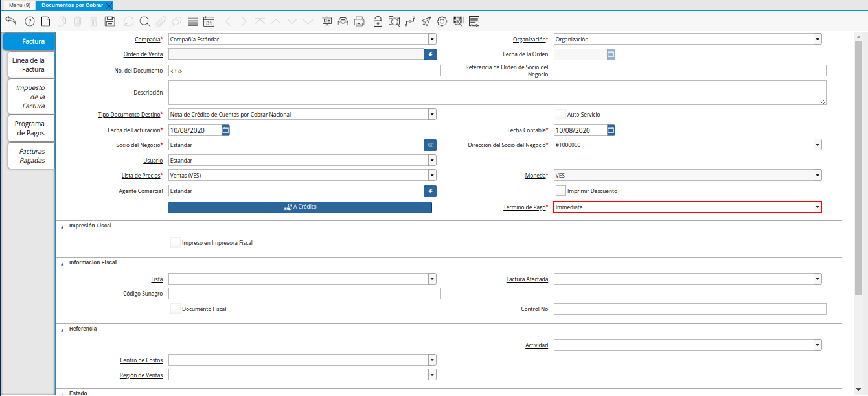Switch to the Línea de la Factura tab

pyautogui.click(x=29, y=65)
